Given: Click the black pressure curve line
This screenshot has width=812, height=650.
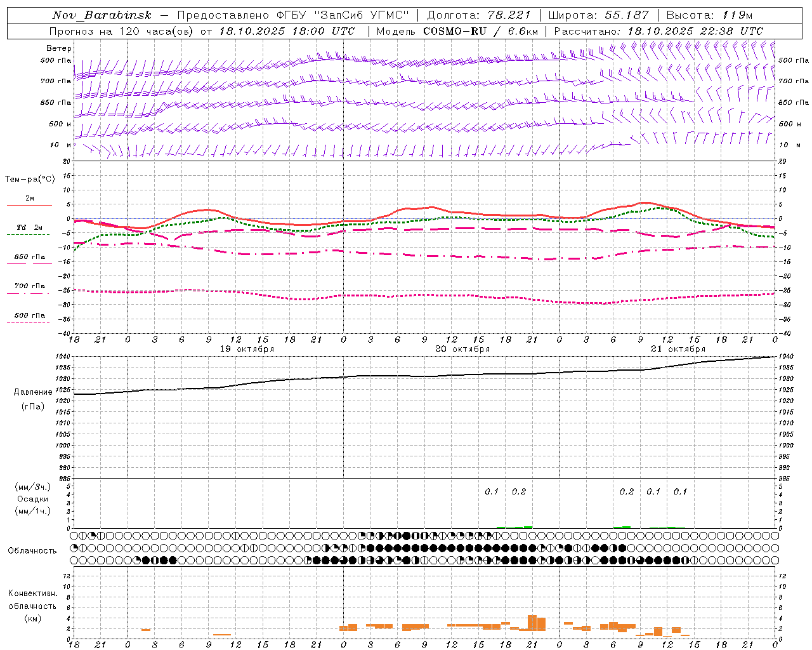Looking at the screenshot, I should pyautogui.click(x=425, y=376).
